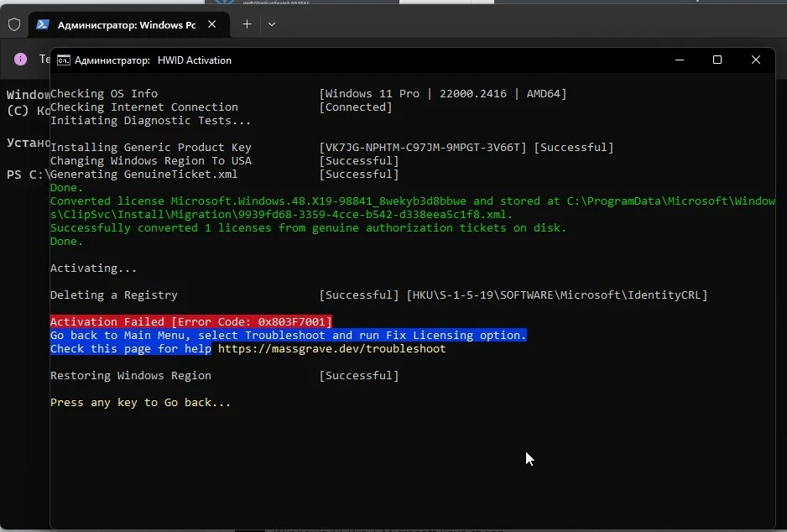This screenshot has height=532, width=787.
Task: Click the 'Checking OS Info' line
Action: click(x=104, y=93)
